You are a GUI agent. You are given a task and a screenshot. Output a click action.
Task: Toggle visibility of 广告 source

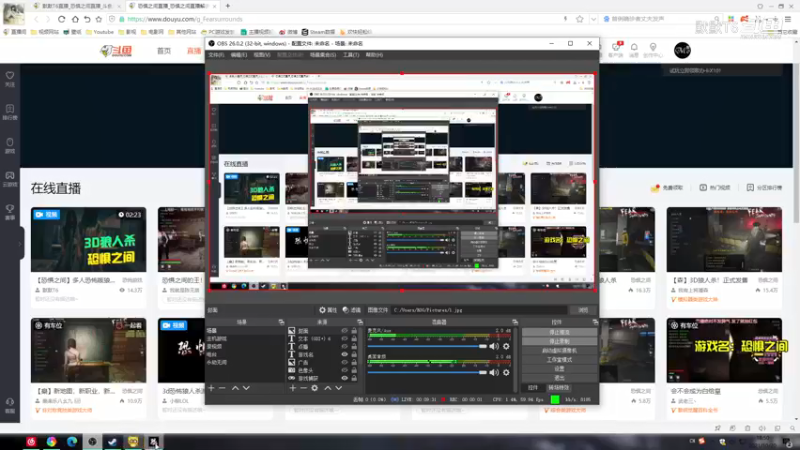[x=344, y=362]
